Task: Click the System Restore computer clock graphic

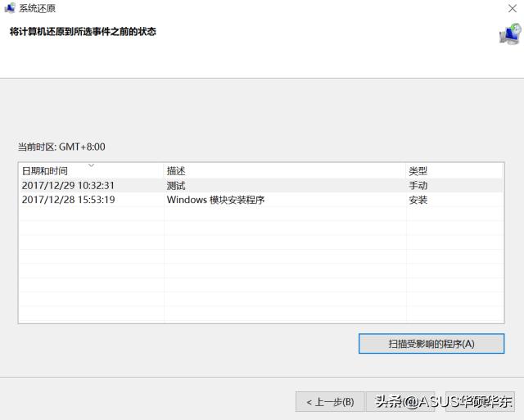Action: tap(510, 34)
